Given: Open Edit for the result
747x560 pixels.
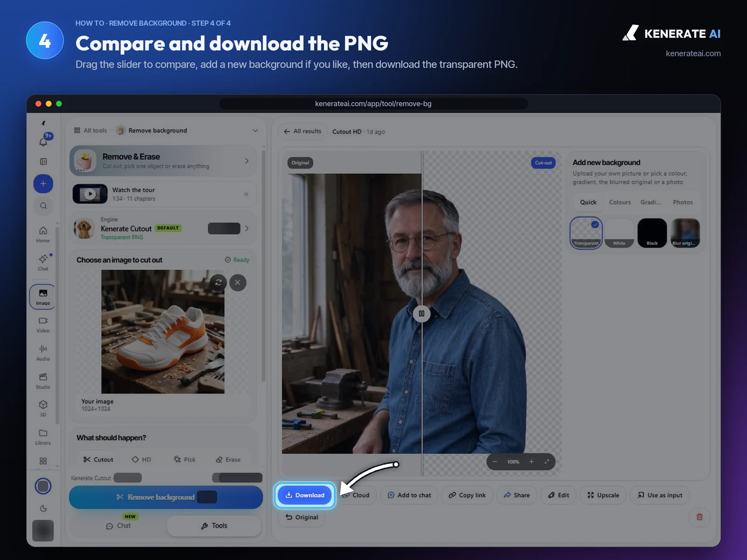Looking at the screenshot, I should pos(559,495).
